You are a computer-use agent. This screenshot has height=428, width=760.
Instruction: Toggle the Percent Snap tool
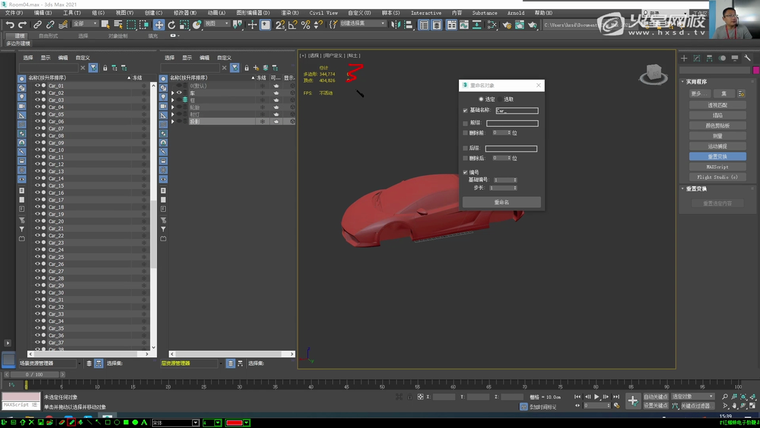(308, 24)
